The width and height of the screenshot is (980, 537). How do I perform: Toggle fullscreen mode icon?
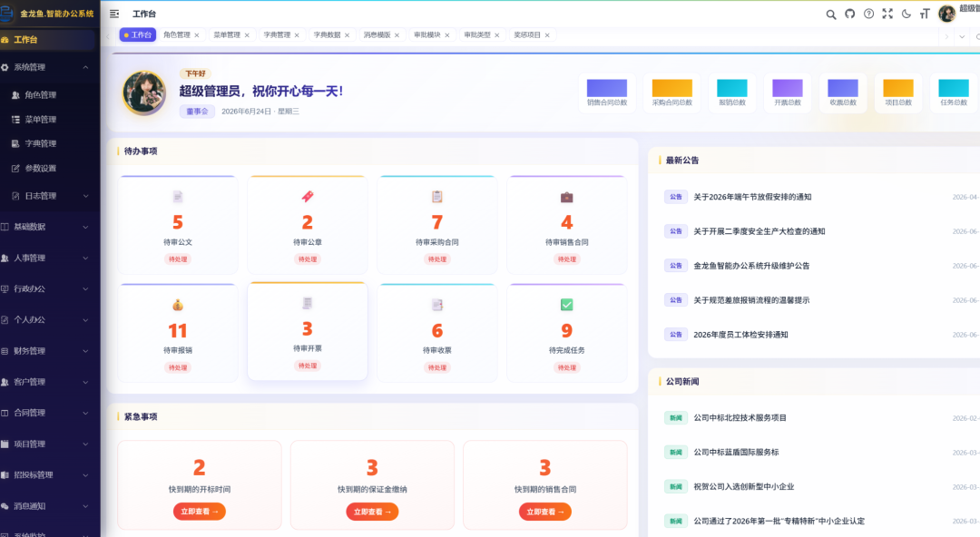[x=887, y=14]
